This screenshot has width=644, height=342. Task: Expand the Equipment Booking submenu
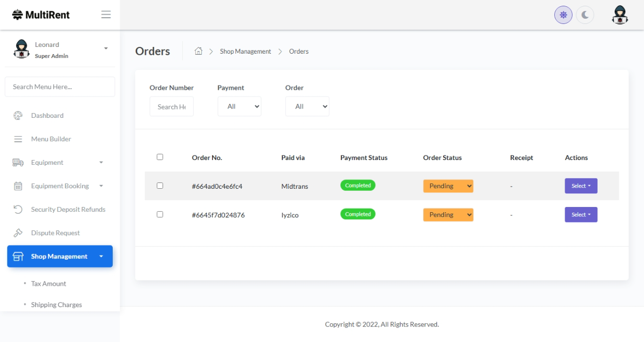click(x=59, y=186)
